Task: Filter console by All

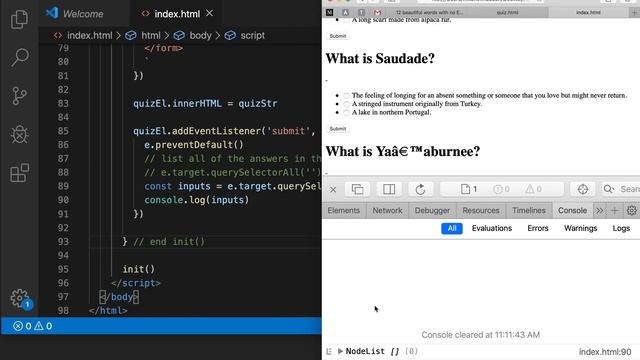Action: click(x=451, y=228)
